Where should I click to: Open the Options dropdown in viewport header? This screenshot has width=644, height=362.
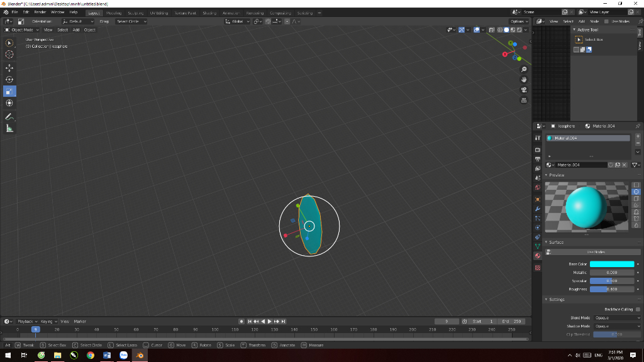pyautogui.click(x=519, y=21)
